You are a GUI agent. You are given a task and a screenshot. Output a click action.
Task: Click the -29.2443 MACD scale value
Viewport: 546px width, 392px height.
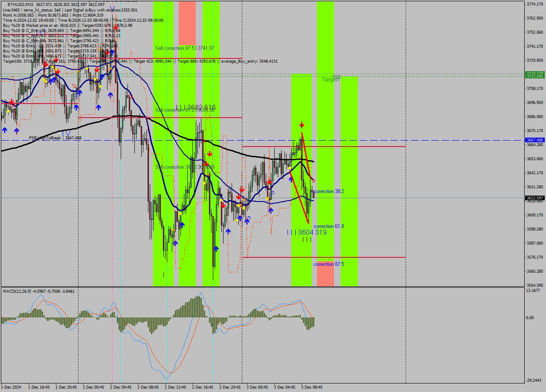click(534, 380)
